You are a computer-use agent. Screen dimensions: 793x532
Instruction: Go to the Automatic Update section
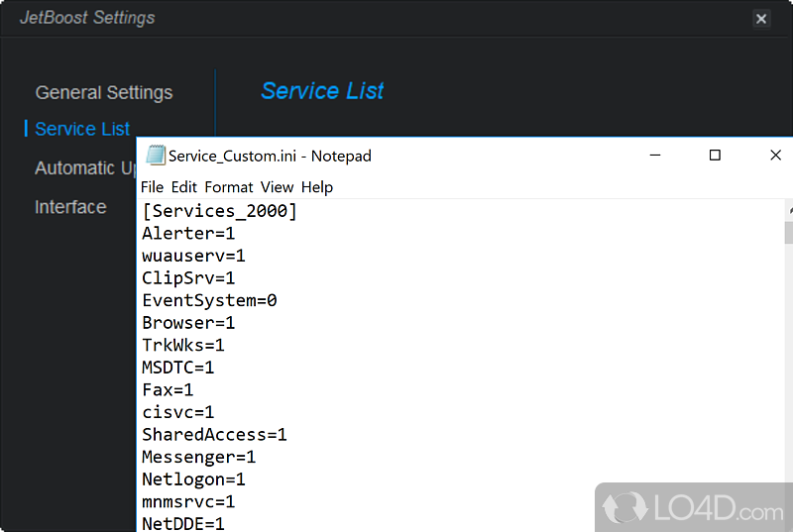pyautogui.click(x=85, y=168)
